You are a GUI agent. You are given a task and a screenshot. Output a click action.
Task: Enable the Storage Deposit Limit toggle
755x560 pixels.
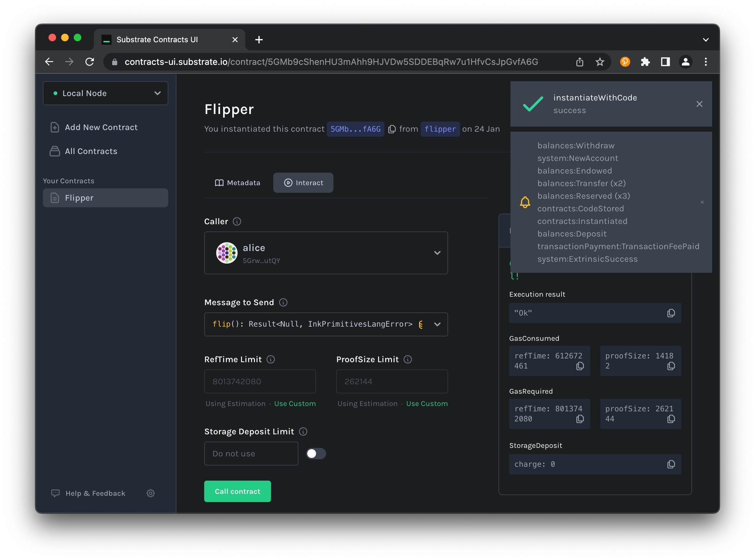316,454
